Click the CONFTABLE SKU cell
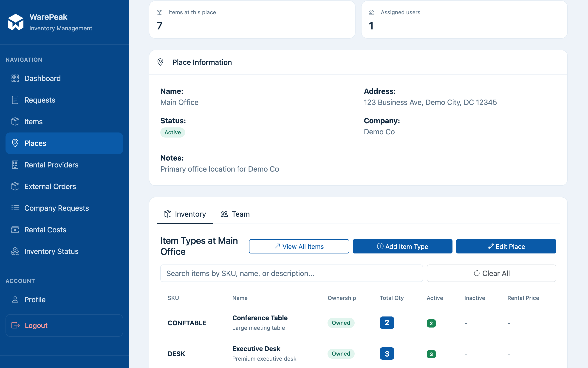 pyautogui.click(x=187, y=323)
